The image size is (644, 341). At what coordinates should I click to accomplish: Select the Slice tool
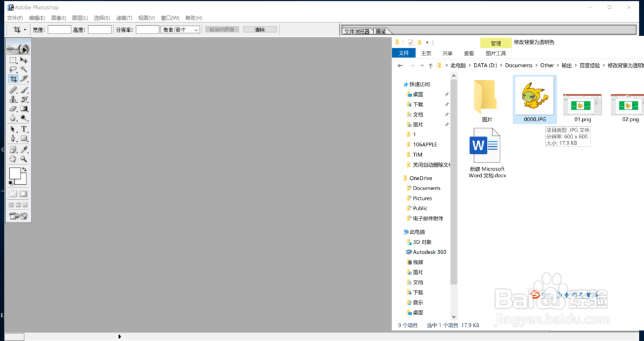coord(24,79)
